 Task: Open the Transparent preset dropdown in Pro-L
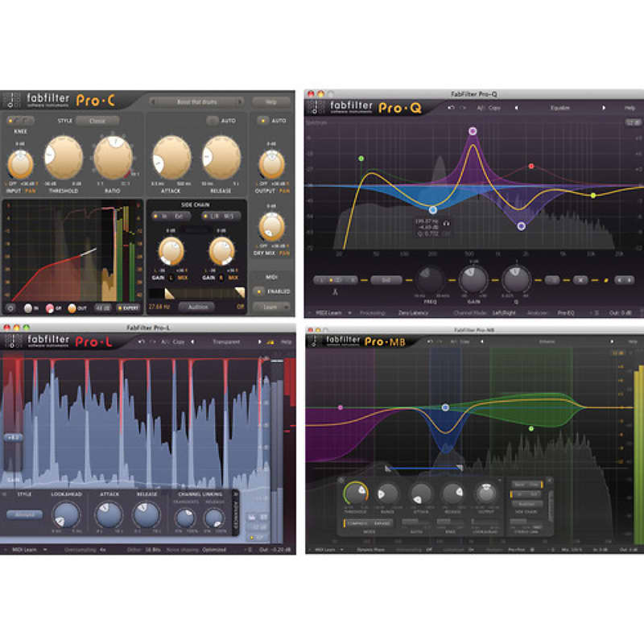coord(227,341)
